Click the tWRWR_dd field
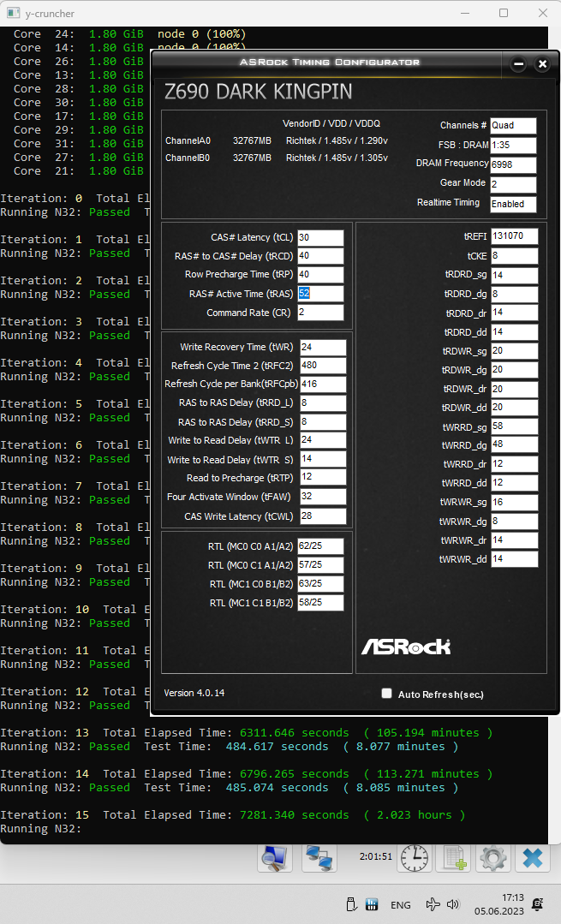This screenshot has width=561, height=924. click(515, 559)
